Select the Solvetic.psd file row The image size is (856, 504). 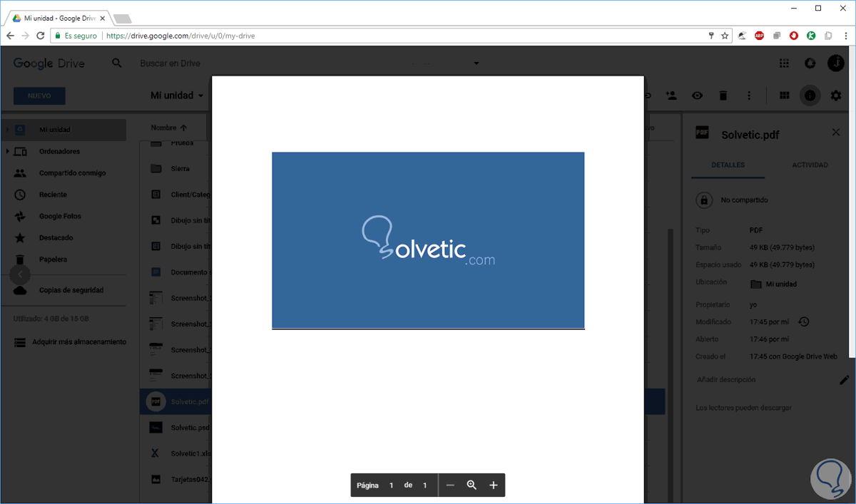coord(175,428)
